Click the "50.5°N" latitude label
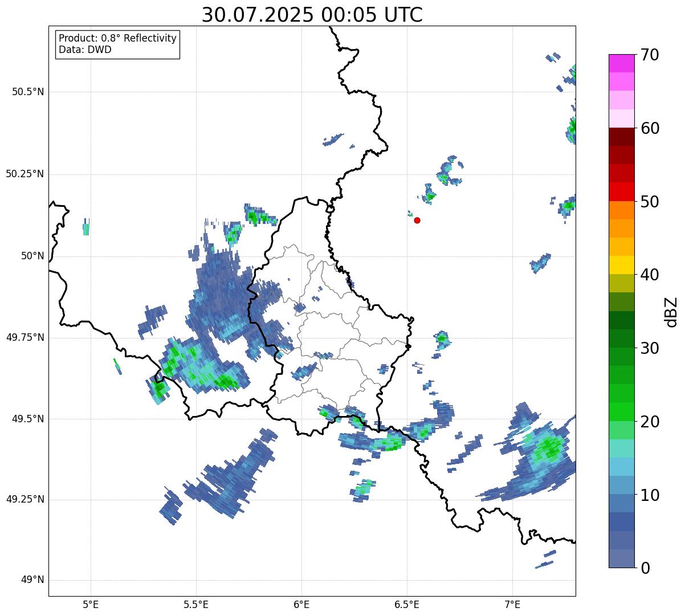 coord(27,92)
